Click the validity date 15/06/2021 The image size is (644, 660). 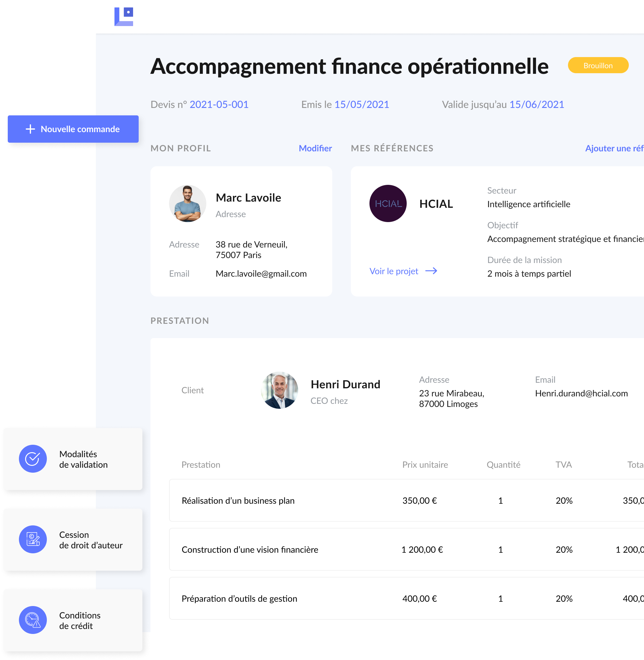pyautogui.click(x=536, y=105)
